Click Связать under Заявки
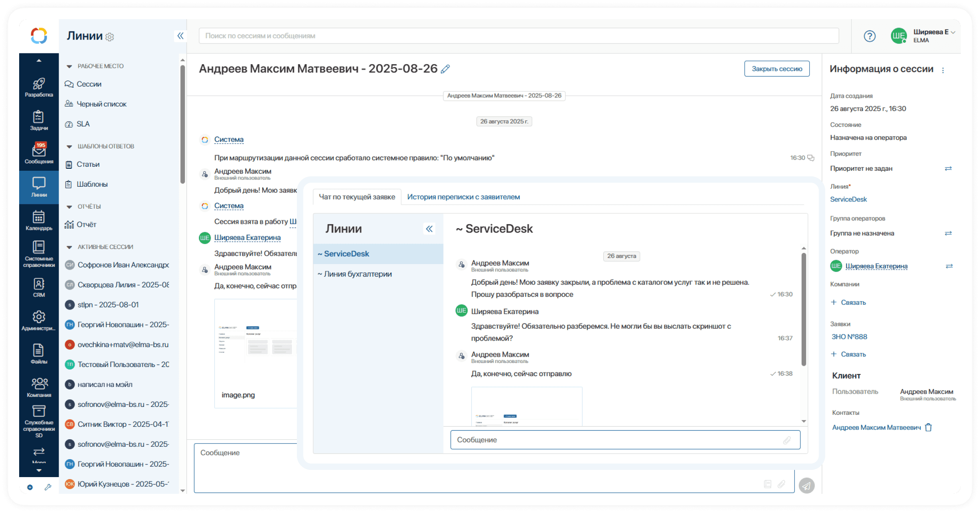 coord(849,354)
